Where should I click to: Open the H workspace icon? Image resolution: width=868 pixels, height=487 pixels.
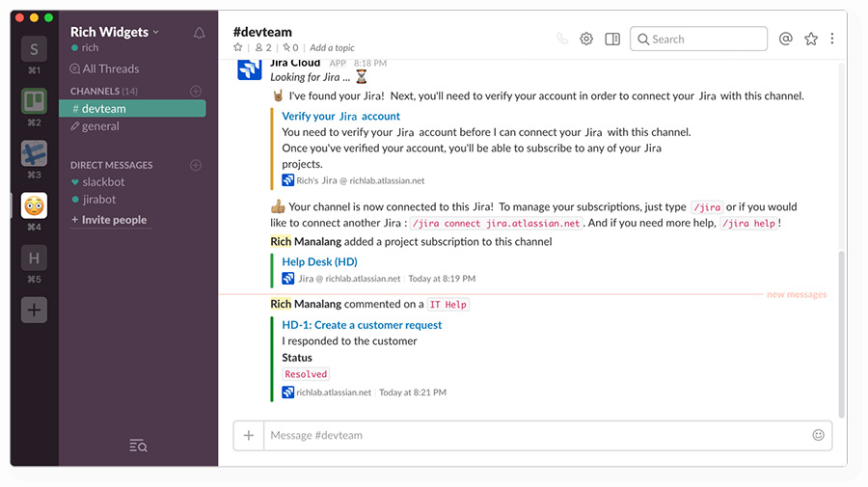(34, 257)
